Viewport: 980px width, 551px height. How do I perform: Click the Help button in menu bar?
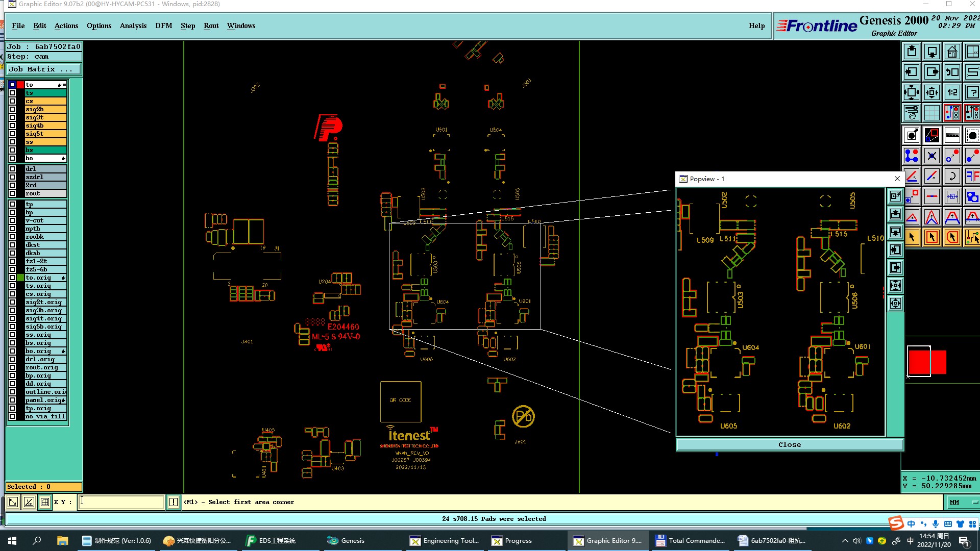[756, 26]
